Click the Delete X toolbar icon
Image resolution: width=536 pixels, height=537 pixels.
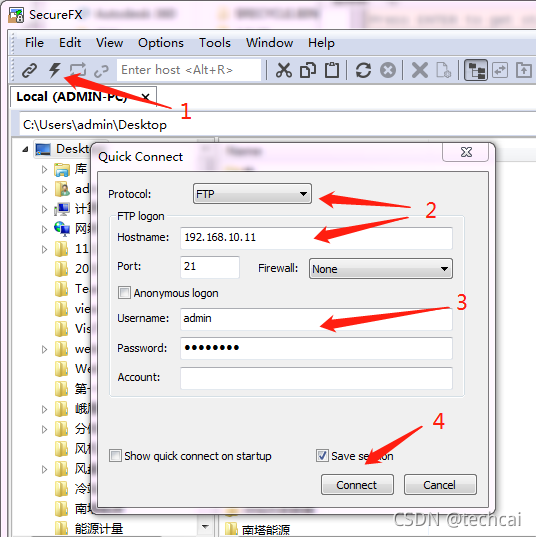420,70
